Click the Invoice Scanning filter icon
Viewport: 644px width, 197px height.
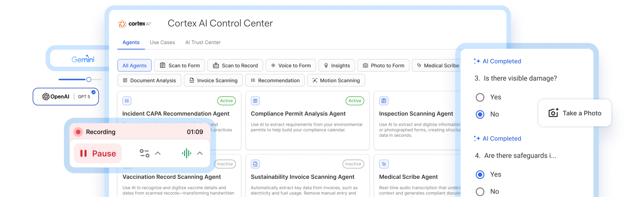(192, 80)
